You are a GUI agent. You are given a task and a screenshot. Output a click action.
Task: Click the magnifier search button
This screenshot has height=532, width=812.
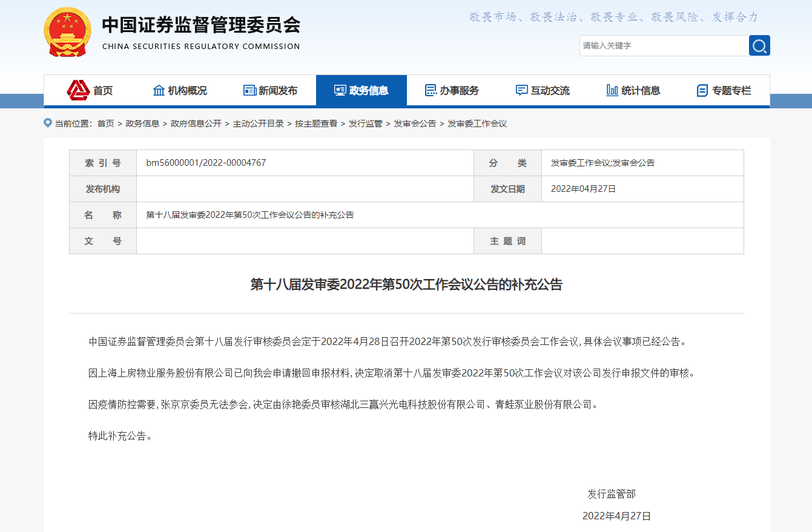point(759,45)
